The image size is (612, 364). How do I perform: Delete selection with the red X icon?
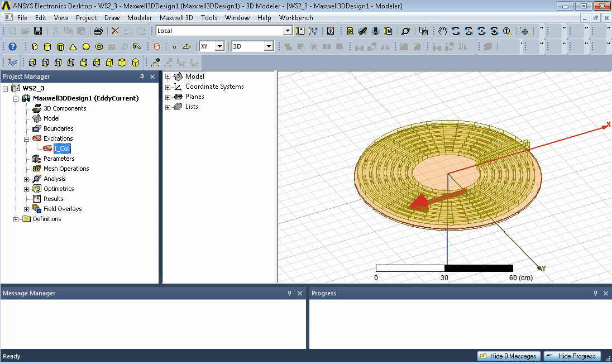pyautogui.click(x=115, y=31)
